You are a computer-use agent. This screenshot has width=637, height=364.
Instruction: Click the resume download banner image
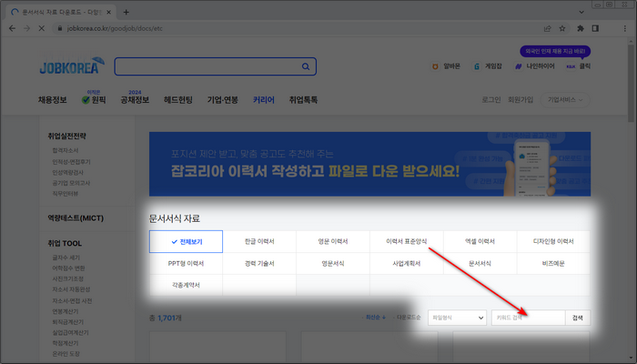point(369,164)
